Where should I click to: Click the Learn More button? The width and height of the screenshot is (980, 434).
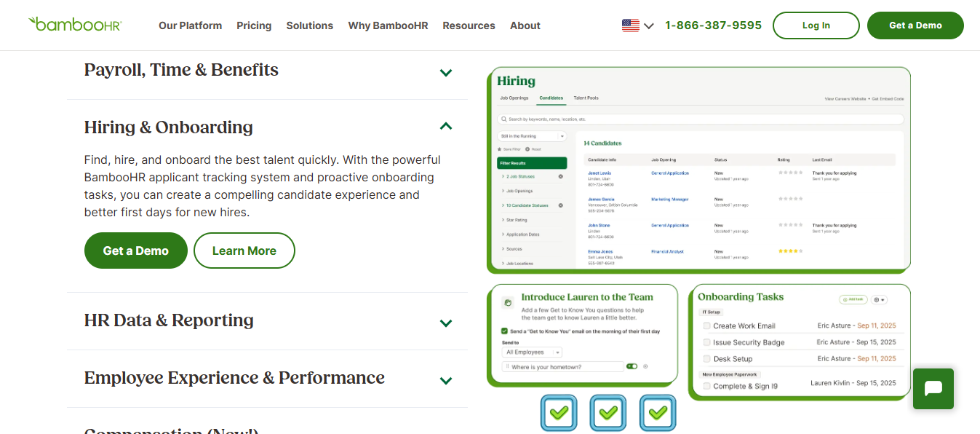(244, 250)
